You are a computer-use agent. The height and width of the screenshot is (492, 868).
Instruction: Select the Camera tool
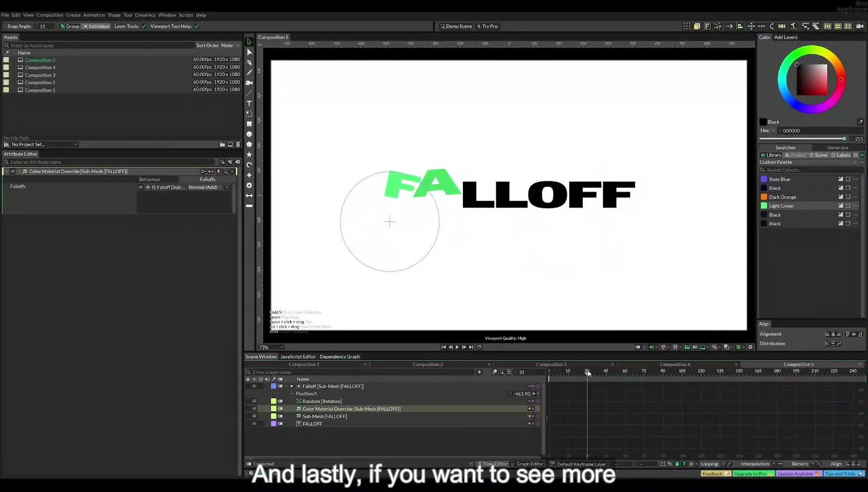249,83
